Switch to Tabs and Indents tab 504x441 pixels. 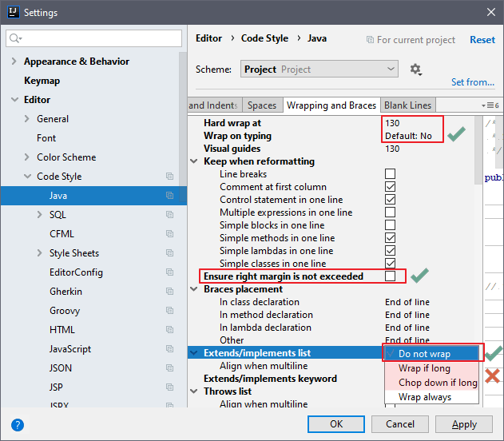click(x=215, y=105)
